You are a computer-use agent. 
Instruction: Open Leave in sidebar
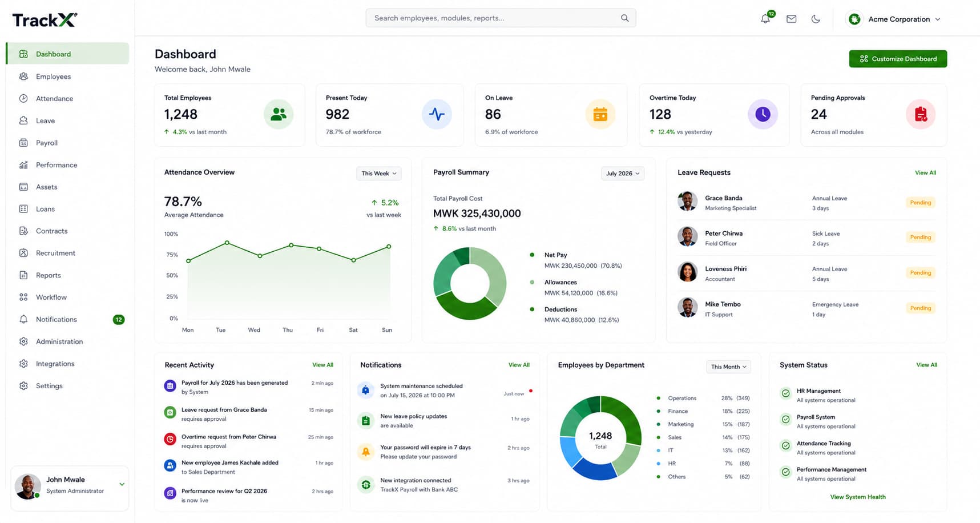pos(67,120)
